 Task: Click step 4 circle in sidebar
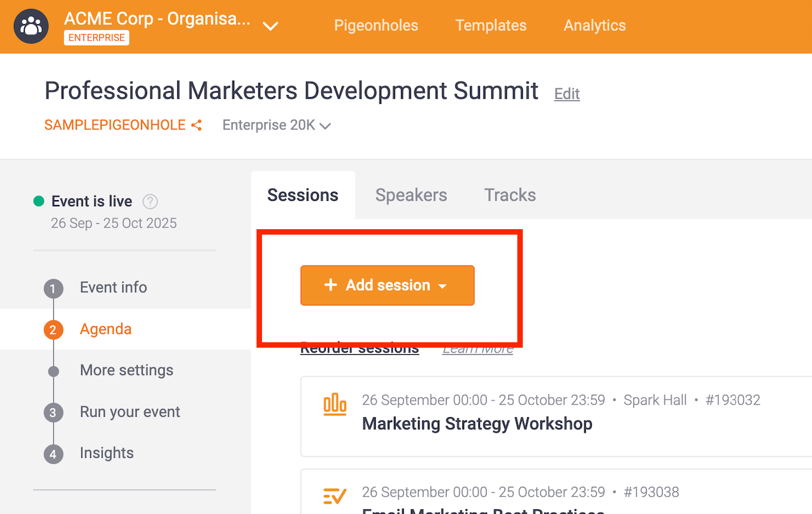coord(53,454)
